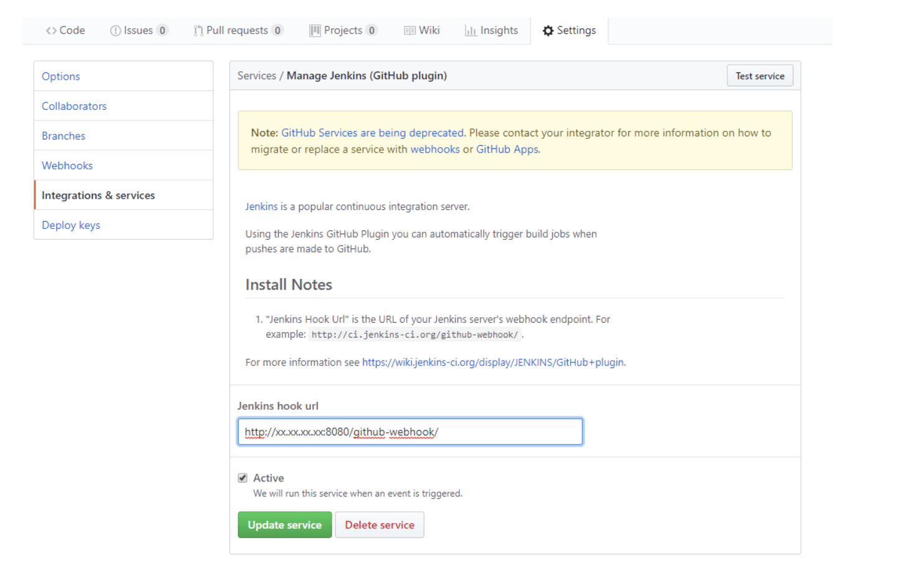
Task: Click the Active checkbox label
Action: [x=269, y=478]
